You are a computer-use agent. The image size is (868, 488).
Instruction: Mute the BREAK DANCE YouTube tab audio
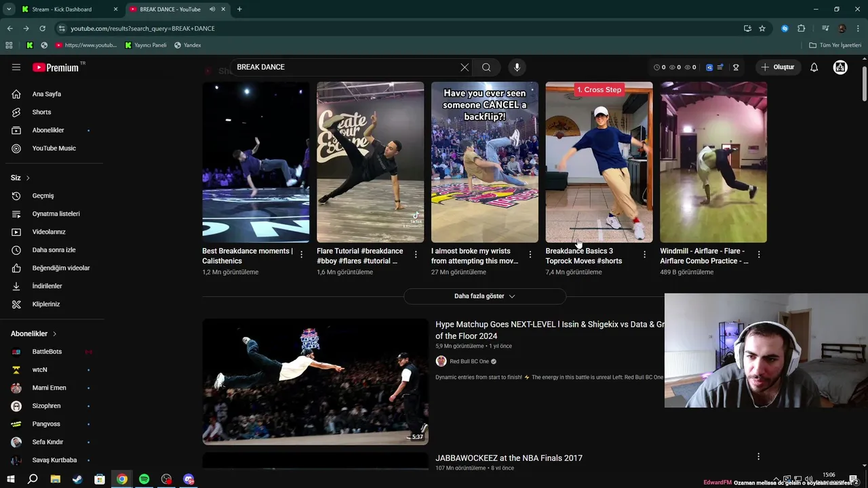click(212, 9)
